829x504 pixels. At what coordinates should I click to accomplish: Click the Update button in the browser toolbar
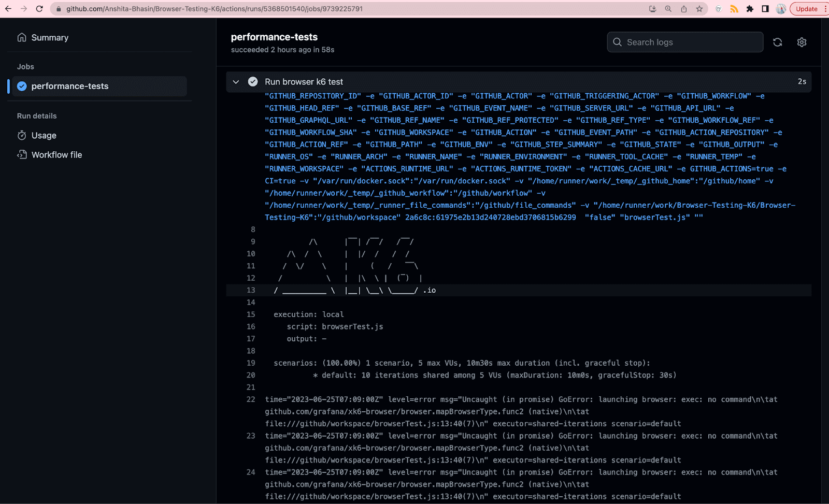coord(806,9)
